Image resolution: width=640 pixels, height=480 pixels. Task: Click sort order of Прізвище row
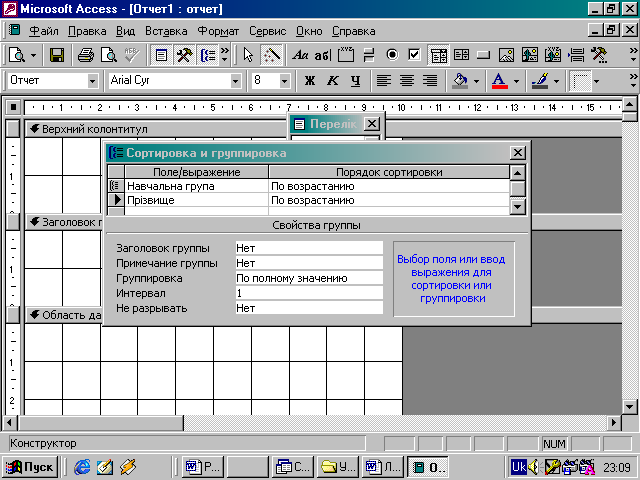[x=389, y=200]
